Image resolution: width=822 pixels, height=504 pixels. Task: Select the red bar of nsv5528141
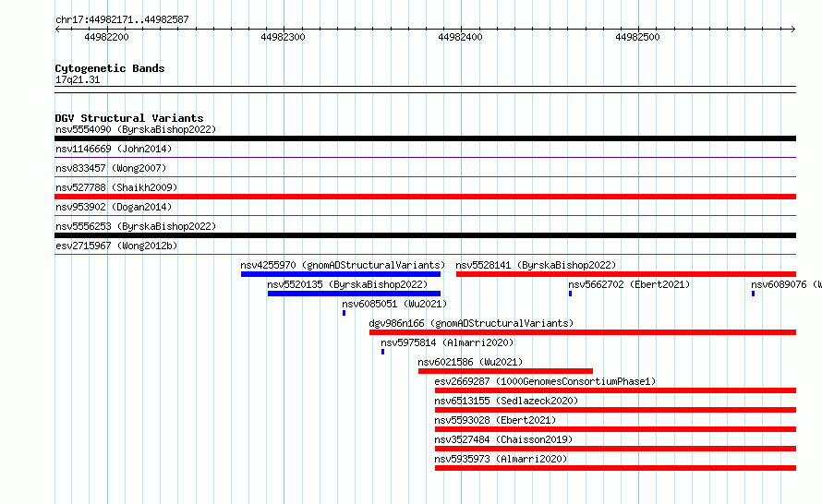click(626, 274)
